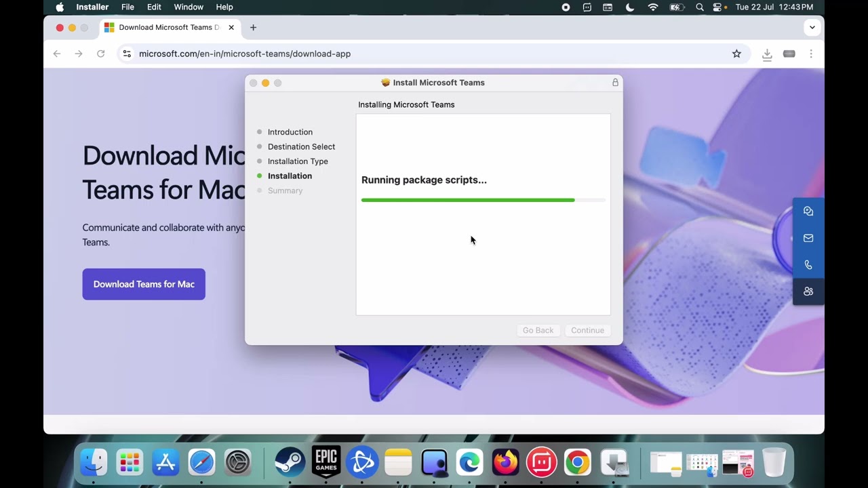Open Safari from the dock
The width and height of the screenshot is (868, 488).
201,463
